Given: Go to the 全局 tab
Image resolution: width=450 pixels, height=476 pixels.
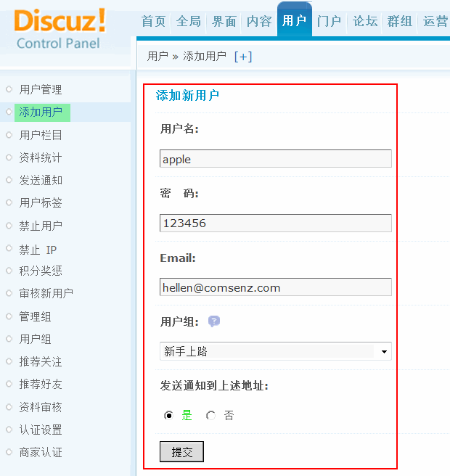Looking at the screenshot, I should point(189,21).
